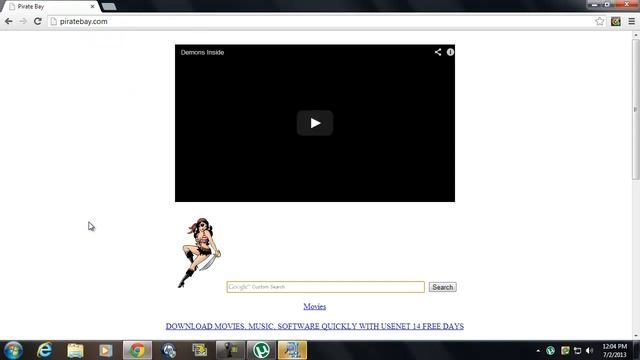Open the yellow notes taskbar icon

pos(200,350)
